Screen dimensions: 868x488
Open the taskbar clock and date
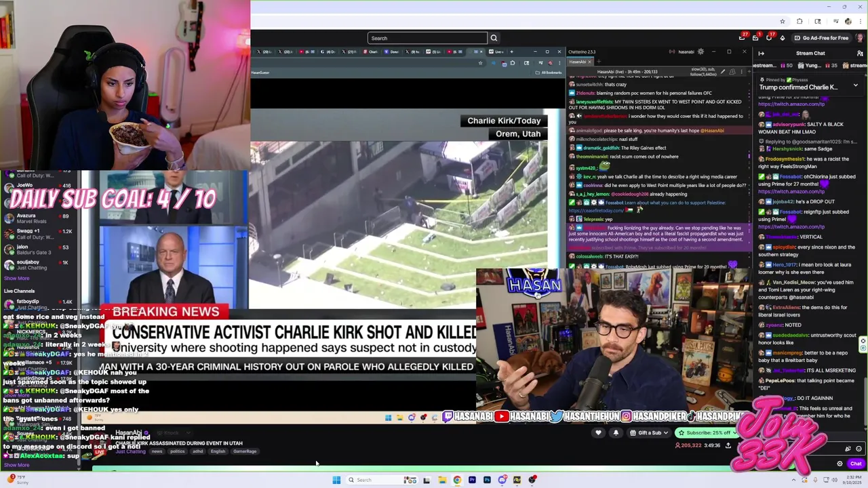point(852,480)
